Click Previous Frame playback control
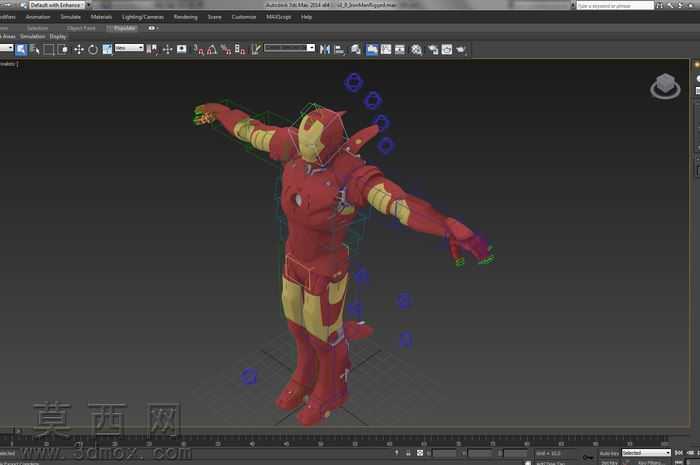This screenshot has height=465, width=700. click(x=691, y=453)
